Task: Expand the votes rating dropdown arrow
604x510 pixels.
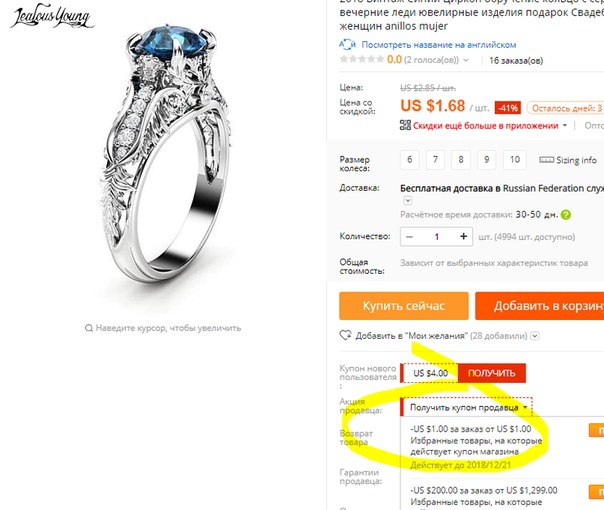Action: 466,60
